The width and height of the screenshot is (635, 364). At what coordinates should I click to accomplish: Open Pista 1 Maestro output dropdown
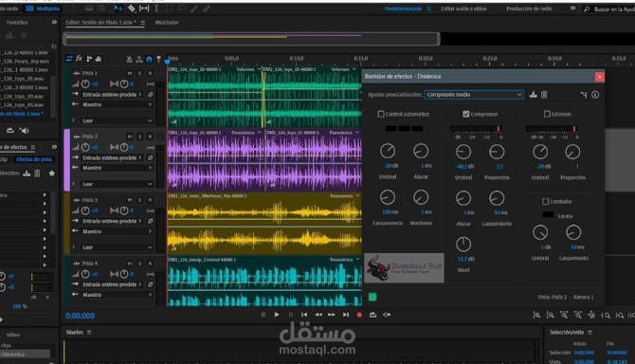tap(117, 104)
